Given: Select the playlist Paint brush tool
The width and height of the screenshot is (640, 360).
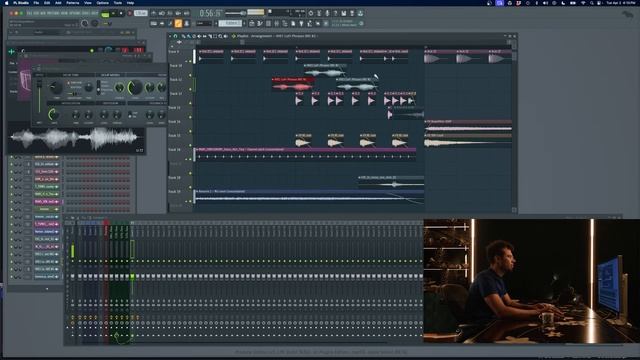Looking at the screenshot, I should (x=189, y=36).
